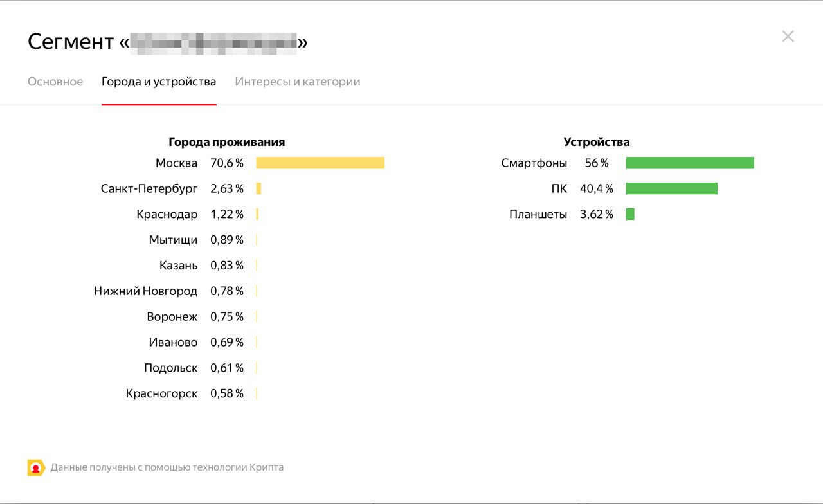Click the Города проживания heading
Viewport: 823px width, 504px height.
tap(227, 142)
